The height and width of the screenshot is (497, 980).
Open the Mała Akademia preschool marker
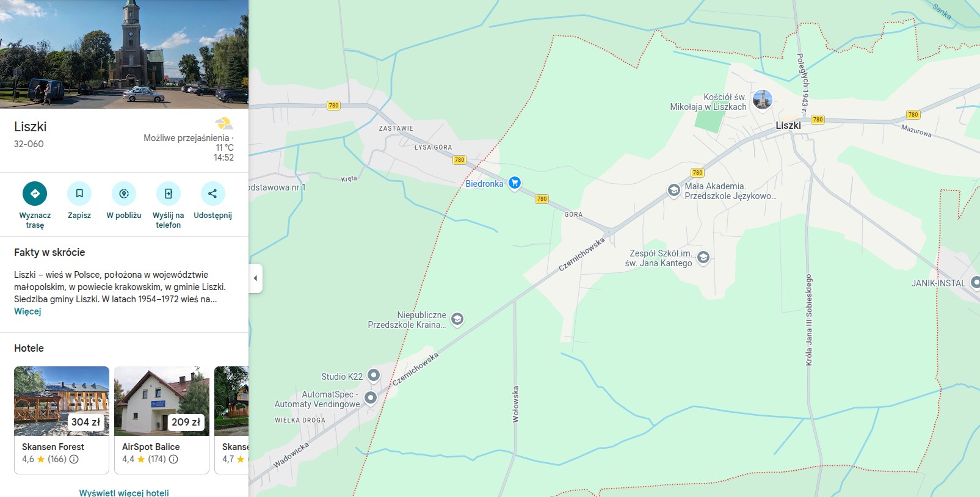pos(673,190)
